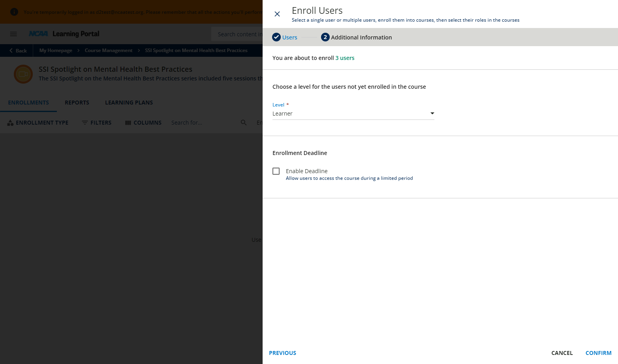Switch to the LEARNING PLANS tab

click(x=129, y=103)
